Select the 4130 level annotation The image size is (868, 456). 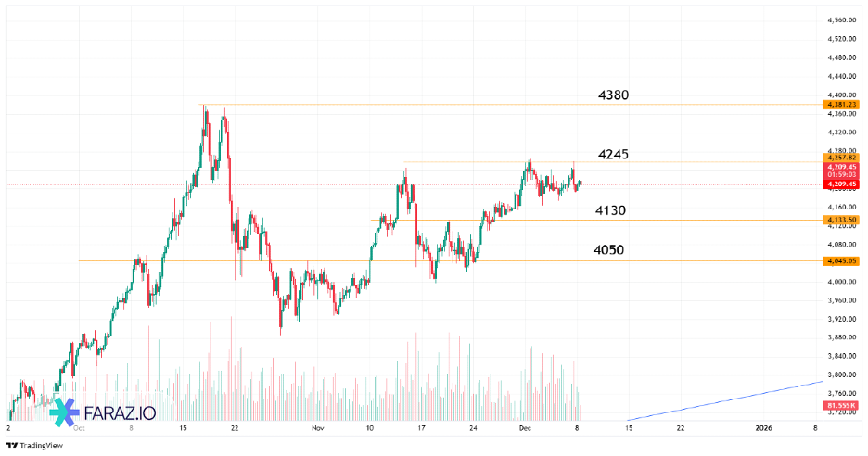pyautogui.click(x=610, y=210)
